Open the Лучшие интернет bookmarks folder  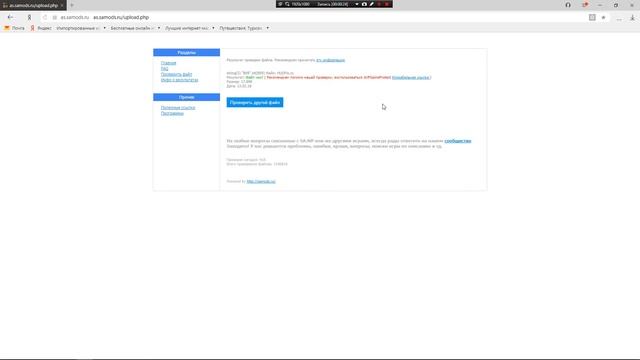coord(187,28)
